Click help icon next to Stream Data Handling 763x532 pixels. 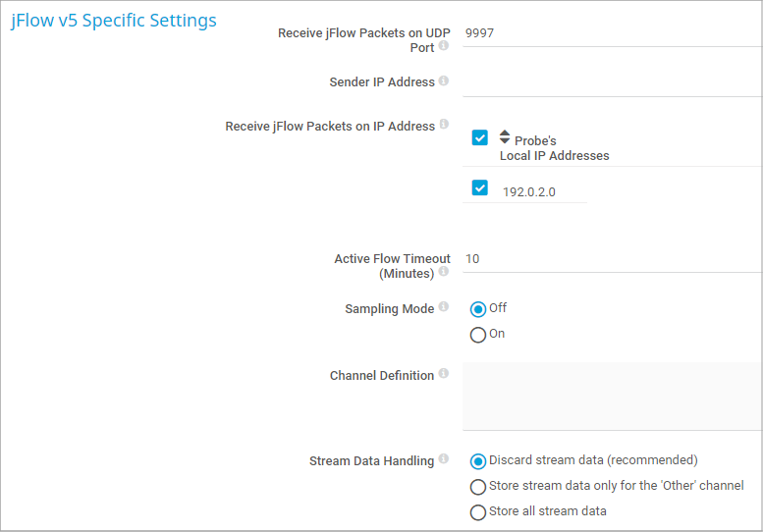pyautogui.click(x=444, y=459)
